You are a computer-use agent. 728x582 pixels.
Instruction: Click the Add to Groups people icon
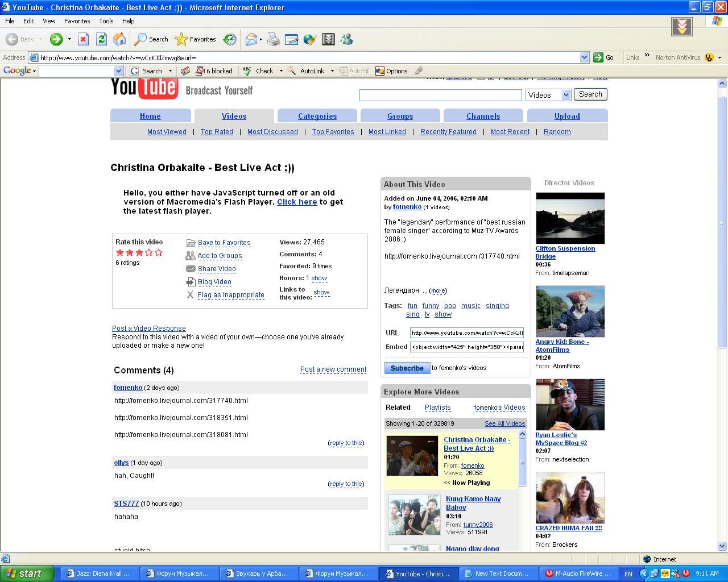pyautogui.click(x=191, y=256)
